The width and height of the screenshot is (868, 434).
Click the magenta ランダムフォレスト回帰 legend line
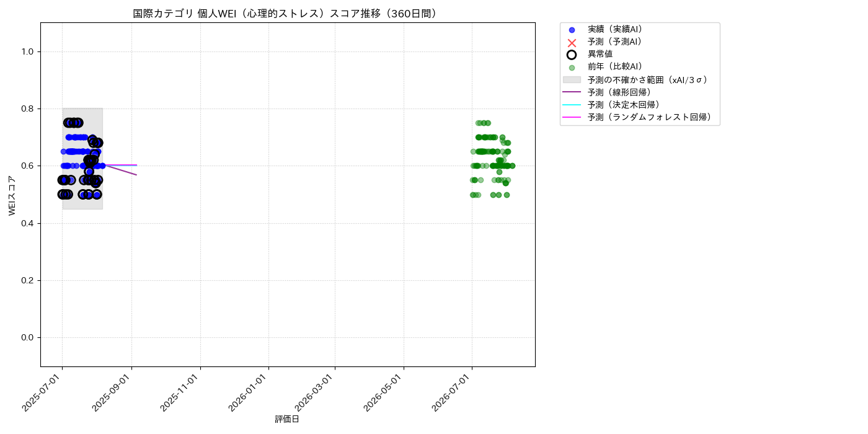(572, 117)
